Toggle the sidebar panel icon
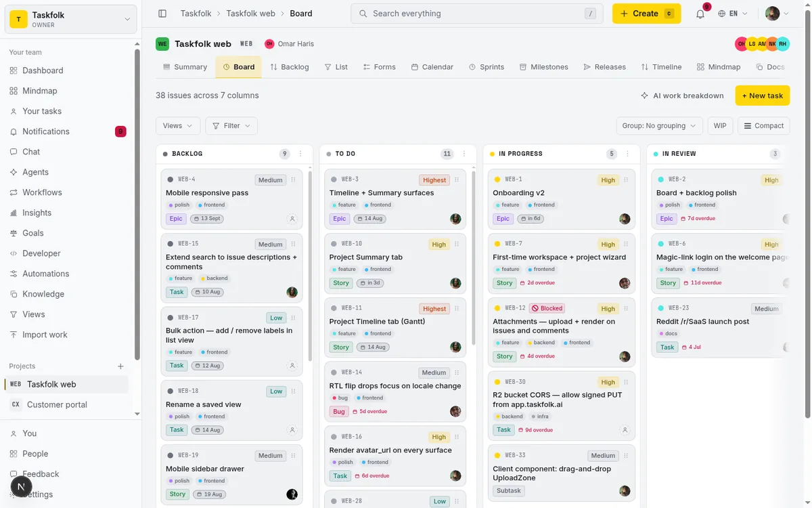The width and height of the screenshot is (812, 508). pyautogui.click(x=162, y=14)
